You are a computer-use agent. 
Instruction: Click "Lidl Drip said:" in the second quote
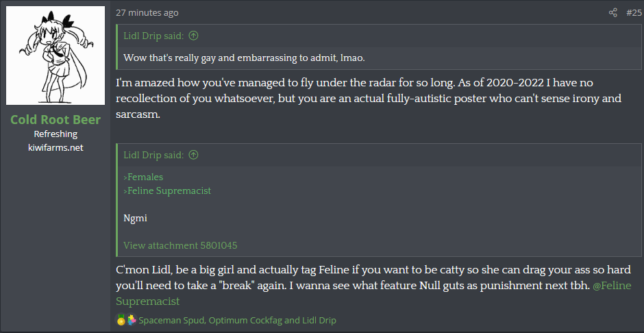pyautogui.click(x=153, y=156)
